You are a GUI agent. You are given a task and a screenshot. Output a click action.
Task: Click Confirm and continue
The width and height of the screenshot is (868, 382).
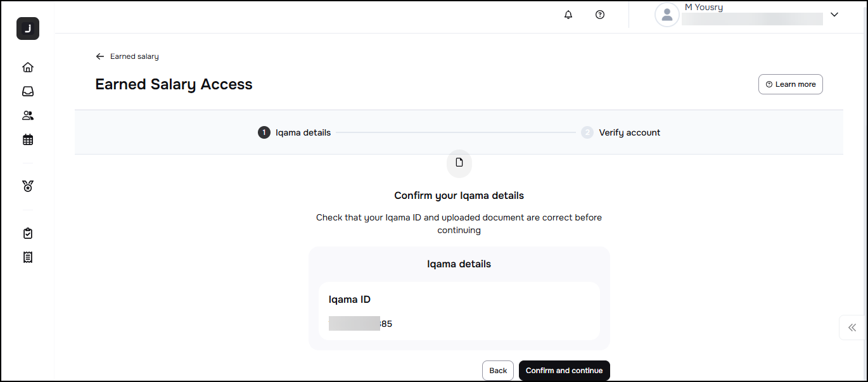564,371
